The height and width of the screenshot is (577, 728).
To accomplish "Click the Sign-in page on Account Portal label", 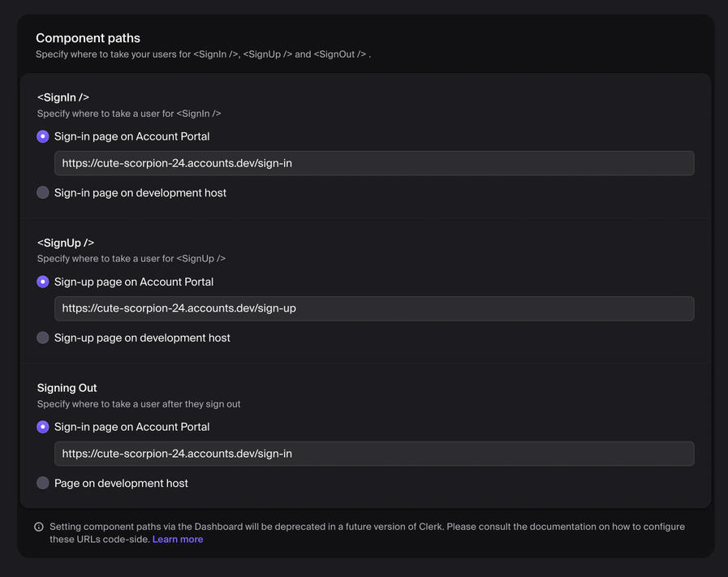I will click(131, 136).
